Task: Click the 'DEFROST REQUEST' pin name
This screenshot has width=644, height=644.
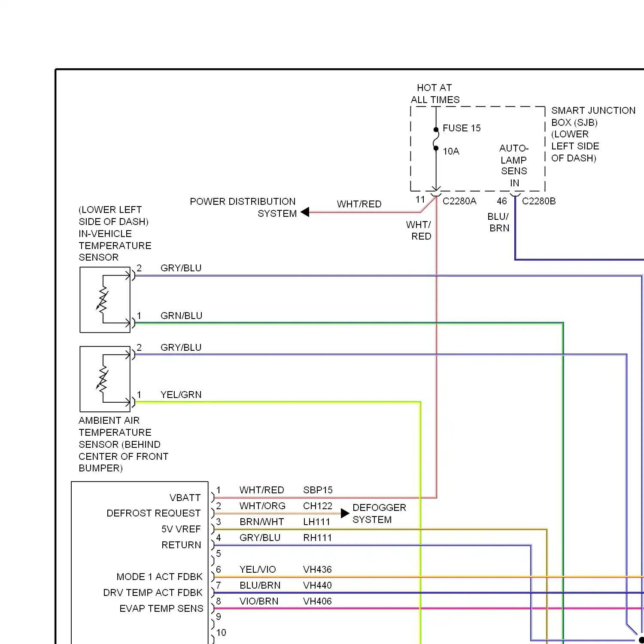Action: click(154, 513)
